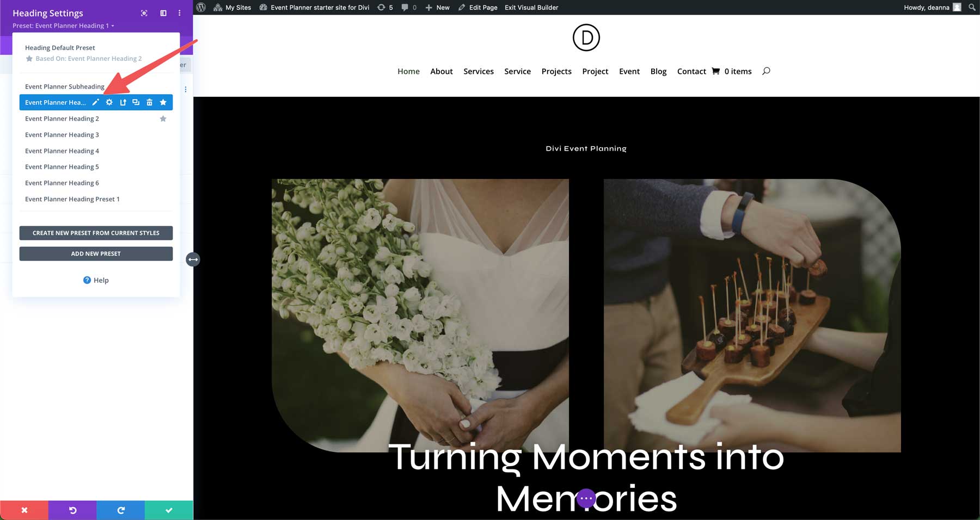The image size is (980, 520).
Task: Click Exit Visual Builder in the admin bar
Action: [531, 8]
